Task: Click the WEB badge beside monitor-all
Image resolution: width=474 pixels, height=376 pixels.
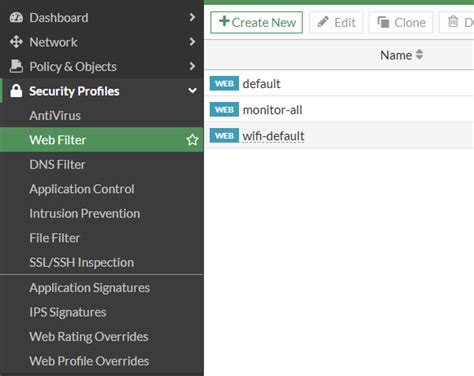Action: point(224,109)
